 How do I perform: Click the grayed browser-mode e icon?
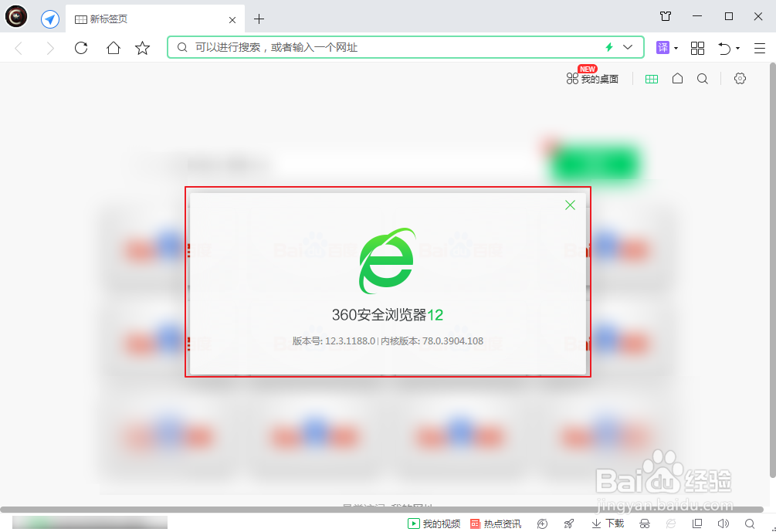pyautogui.click(x=670, y=524)
